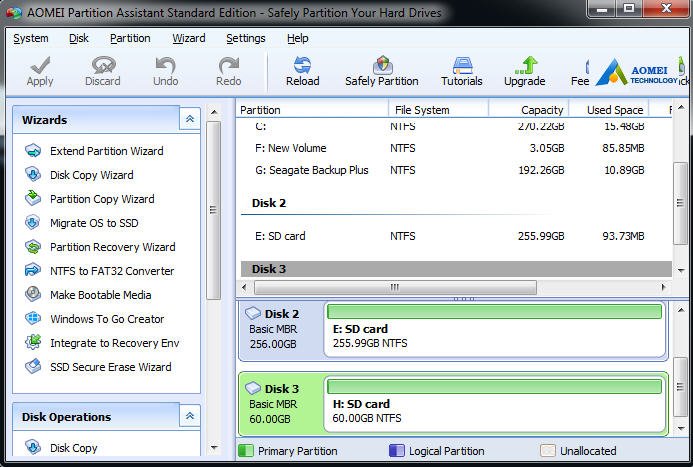Click the Redo arrow icon
693x467 pixels.
tap(229, 65)
